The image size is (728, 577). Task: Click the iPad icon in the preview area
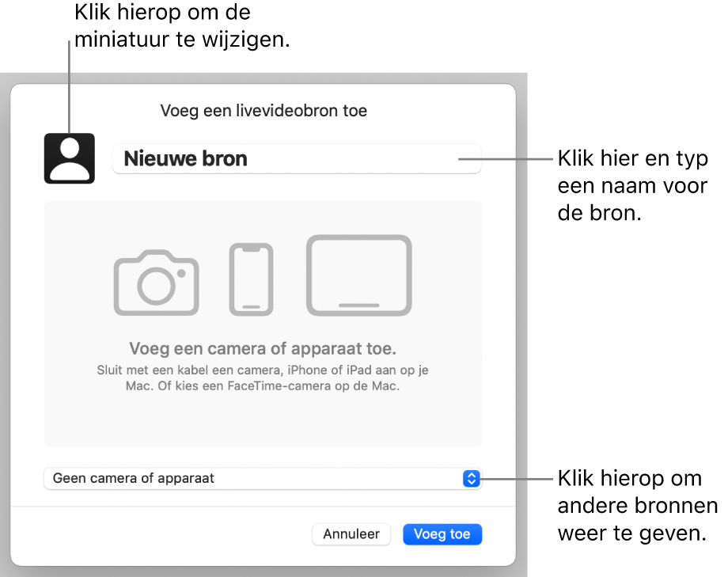tap(359, 275)
